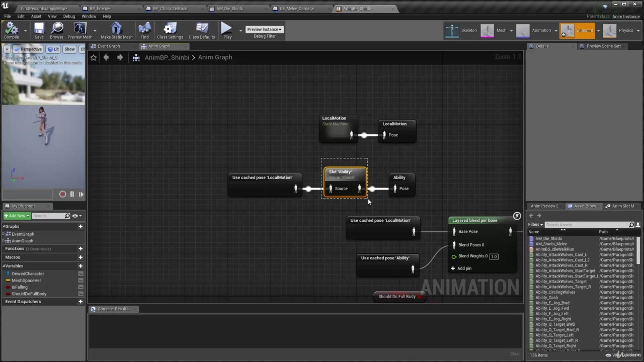This screenshot has width=644, height=362.
Task: Open Browse to locate the asset
Action: pos(56,30)
